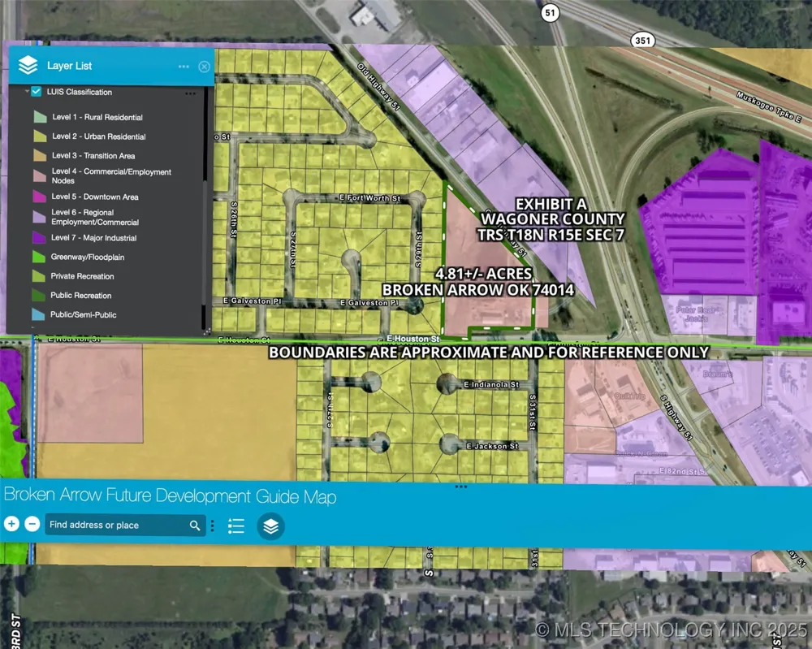Screen dimensions: 812x649
Task: Open the legend list icon in bottom toolbar
Action: [x=236, y=526]
